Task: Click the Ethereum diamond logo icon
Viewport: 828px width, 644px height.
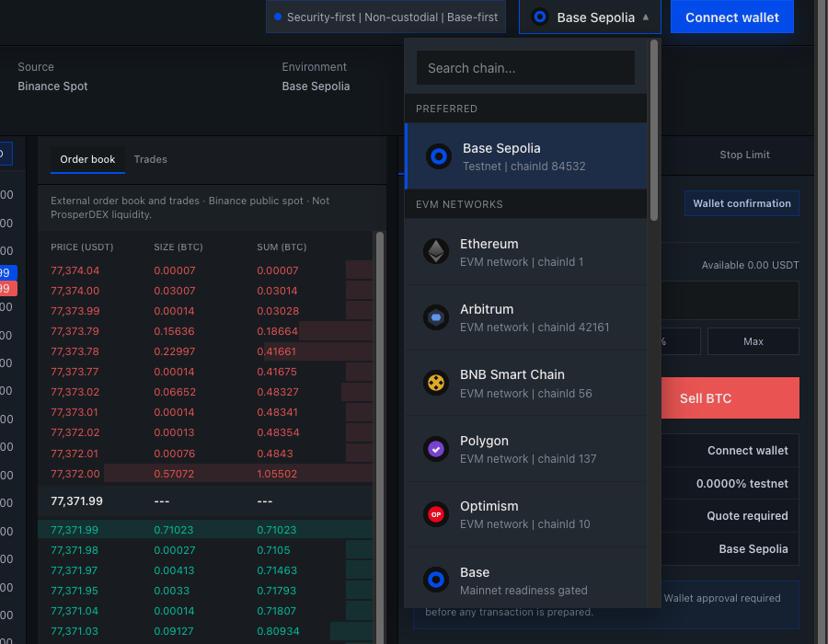Action: tap(436, 251)
